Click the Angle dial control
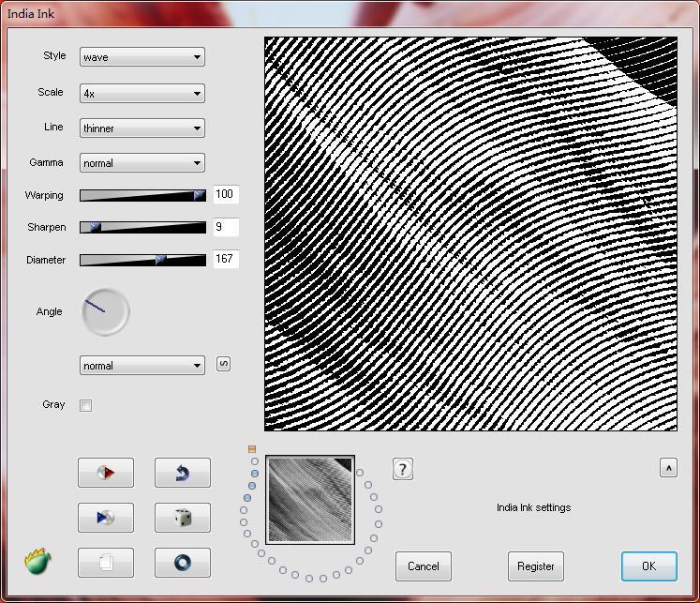 [x=105, y=313]
